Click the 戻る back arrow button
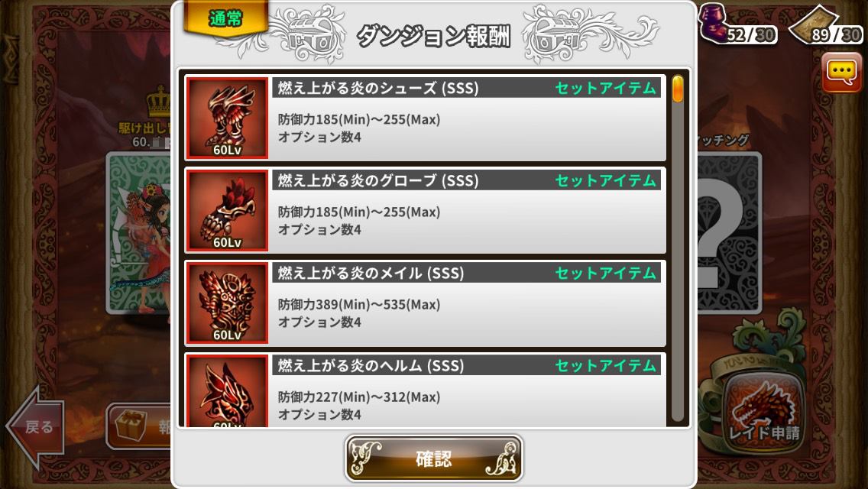The image size is (868, 489). coord(35,426)
